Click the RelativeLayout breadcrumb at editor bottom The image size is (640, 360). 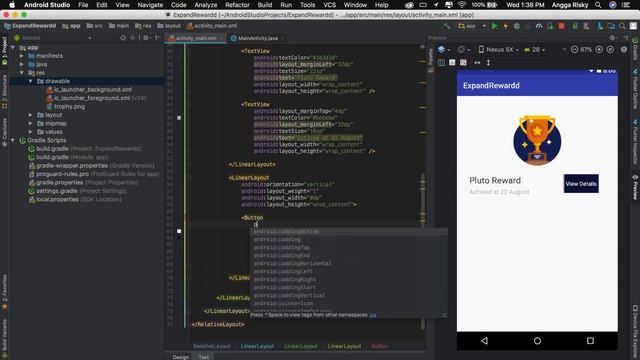tap(211, 346)
